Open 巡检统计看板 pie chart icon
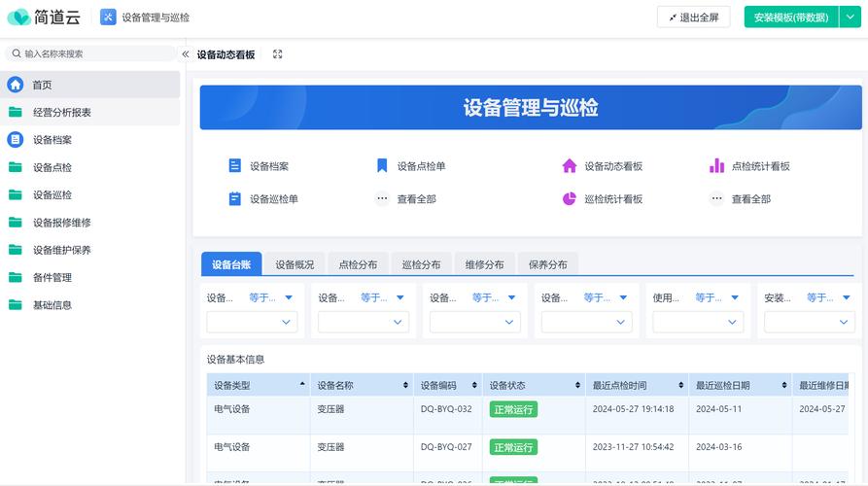Viewport: 868px width, 486px height. pos(570,199)
